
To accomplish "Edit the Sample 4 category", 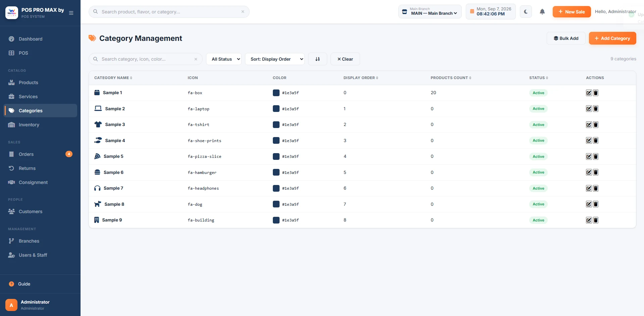I will 589,140.
